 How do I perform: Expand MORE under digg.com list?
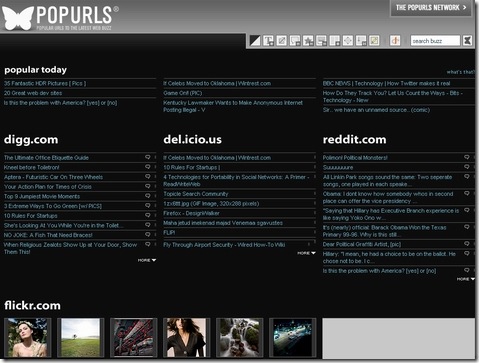147,260
